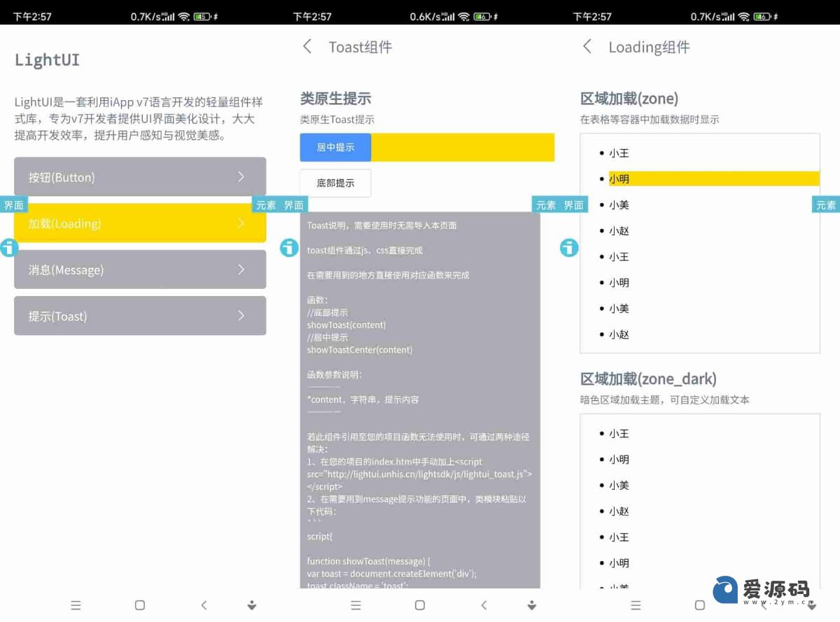Image resolution: width=840 pixels, height=622 pixels.
Task: Click the '类原生Toast提示' subtitle
Action: tap(337, 120)
